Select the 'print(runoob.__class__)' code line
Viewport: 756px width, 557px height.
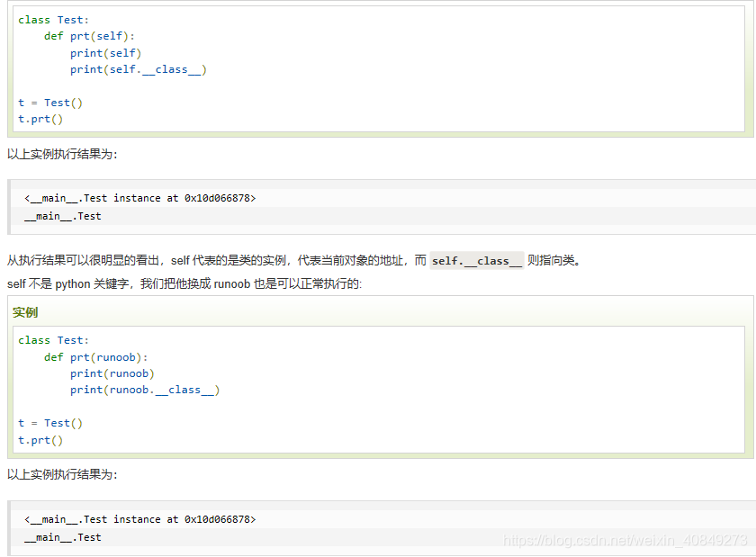(x=145, y=391)
